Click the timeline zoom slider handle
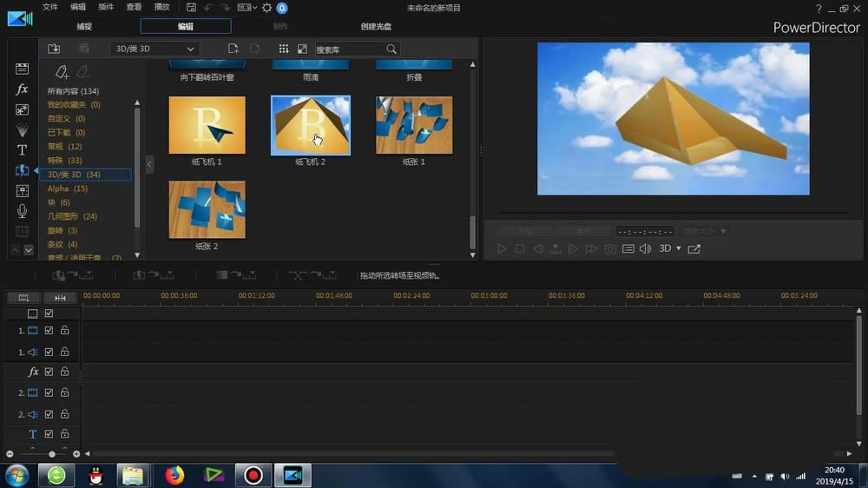The height and width of the screenshot is (488, 868). pyautogui.click(x=52, y=454)
